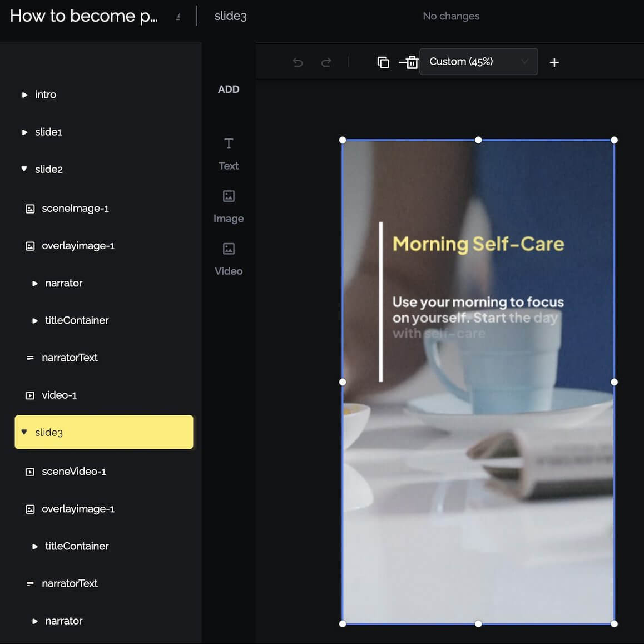This screenshot has width=644, height=644.
Task: Click the middle-left canvas selection handle
Action: click(343, 382)
